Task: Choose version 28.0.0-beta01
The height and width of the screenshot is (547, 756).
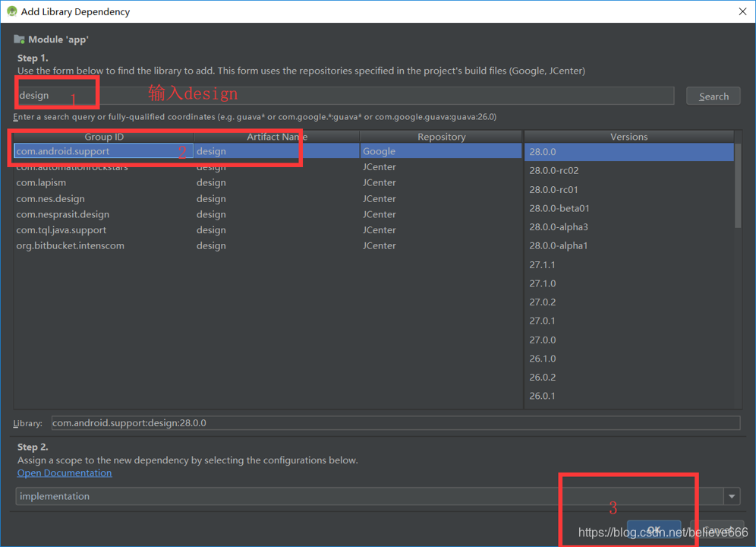Action: tap(628, 208)
